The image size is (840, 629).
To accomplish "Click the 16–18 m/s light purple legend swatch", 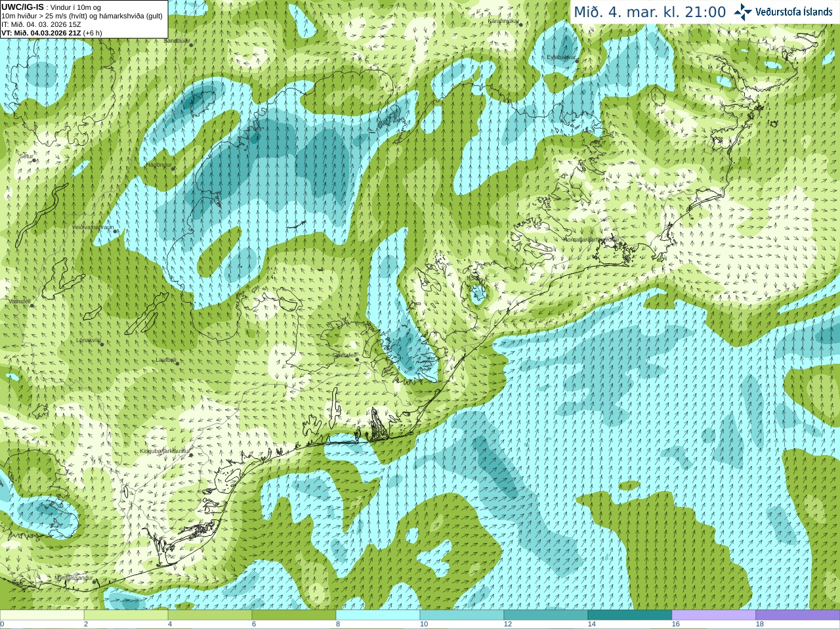I will point(714,615).
